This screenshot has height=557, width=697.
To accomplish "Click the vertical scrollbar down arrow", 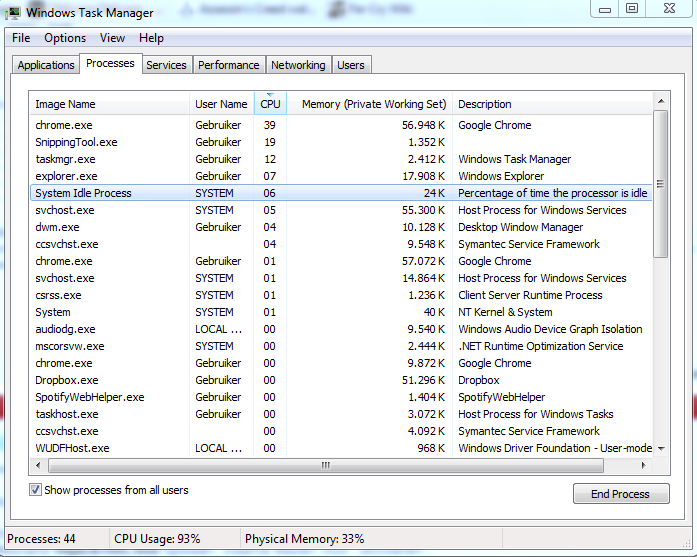I will (x=661, y=449).
